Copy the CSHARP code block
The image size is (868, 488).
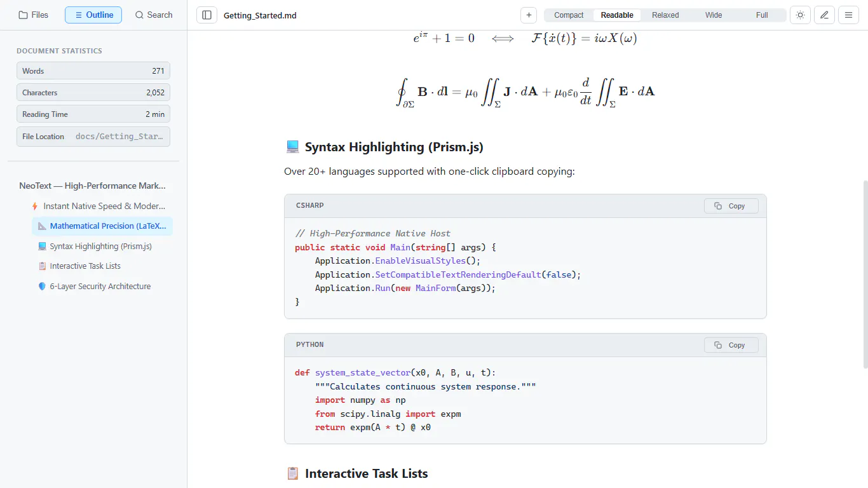click(x=731, y=206)
